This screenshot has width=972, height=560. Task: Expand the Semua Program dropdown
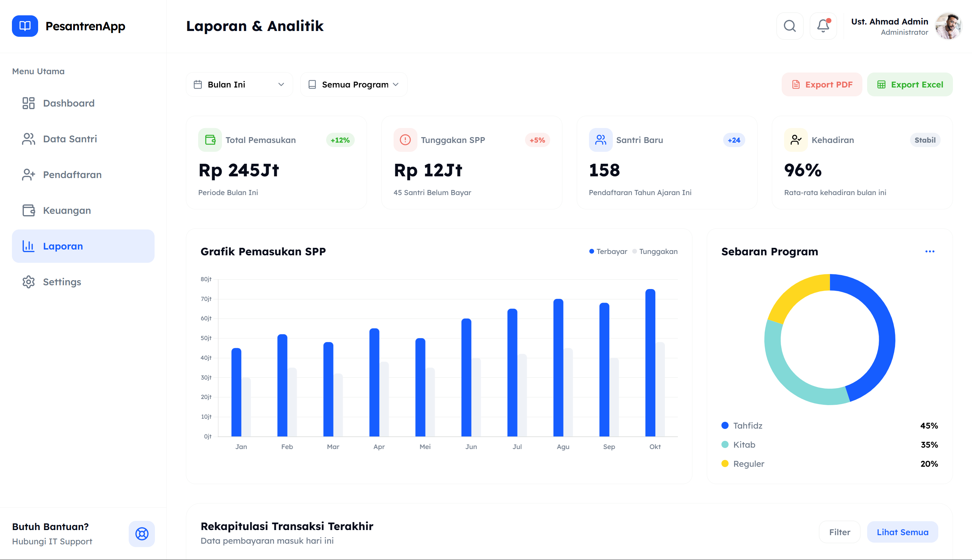(x=353, y=85)
